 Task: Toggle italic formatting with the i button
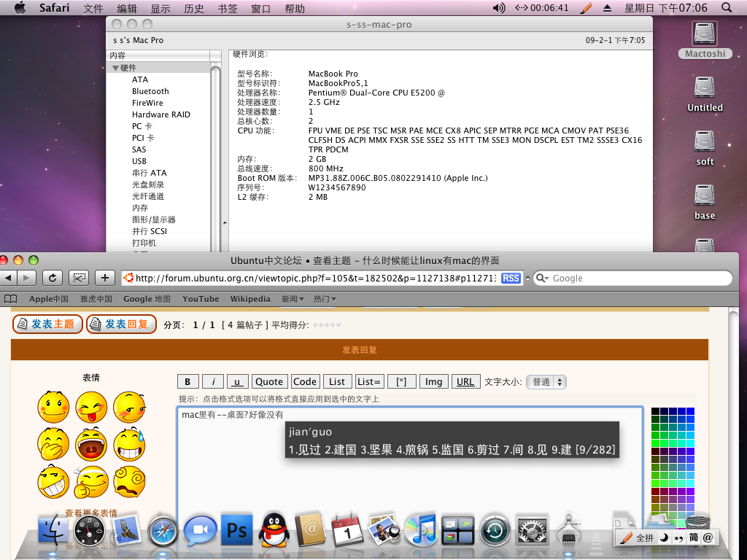[x=213, y=381]
